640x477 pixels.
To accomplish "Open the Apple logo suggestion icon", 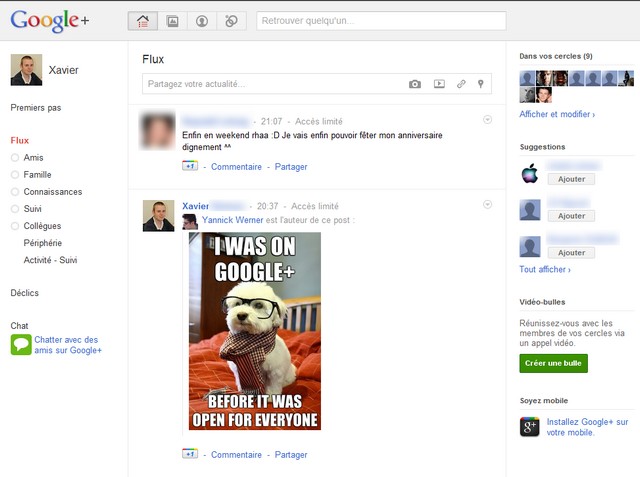I will pos(530,173).
